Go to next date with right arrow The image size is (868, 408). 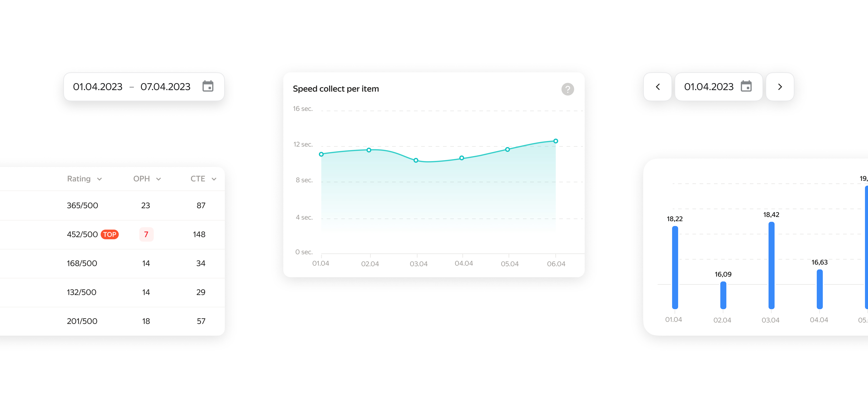click(780, 87)
